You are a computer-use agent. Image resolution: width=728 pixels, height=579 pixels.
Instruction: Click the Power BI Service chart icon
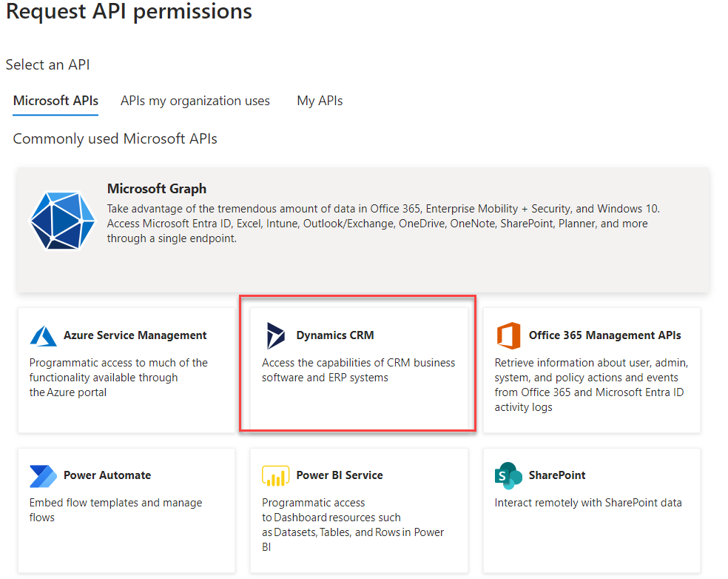[276, 476]
